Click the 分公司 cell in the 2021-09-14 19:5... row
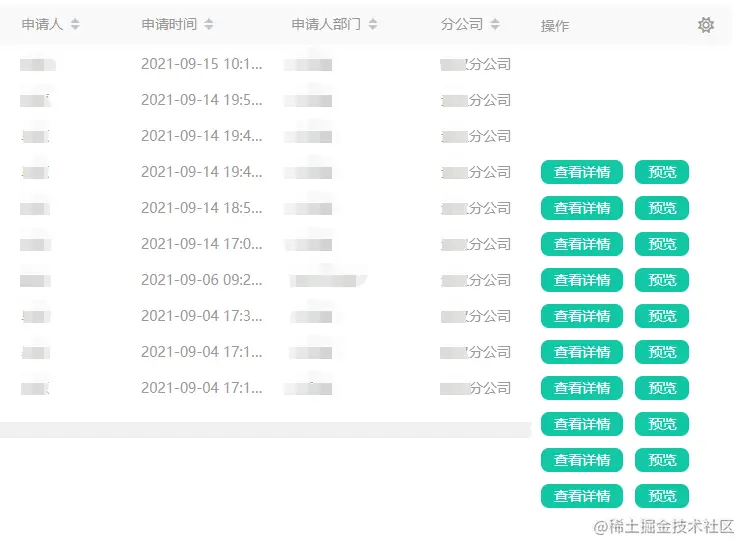This screenshot has height=552, width=751. pos(476,100)
